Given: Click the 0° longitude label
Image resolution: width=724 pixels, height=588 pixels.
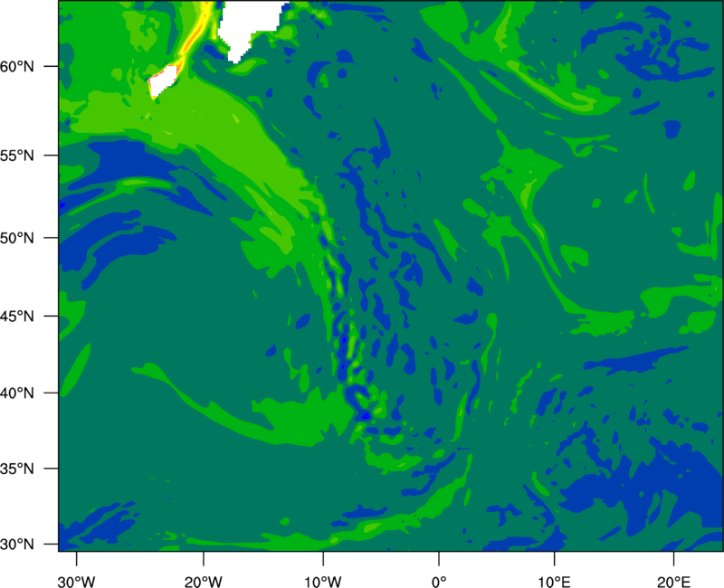Looking at the screenshot, I should point(439,582).
